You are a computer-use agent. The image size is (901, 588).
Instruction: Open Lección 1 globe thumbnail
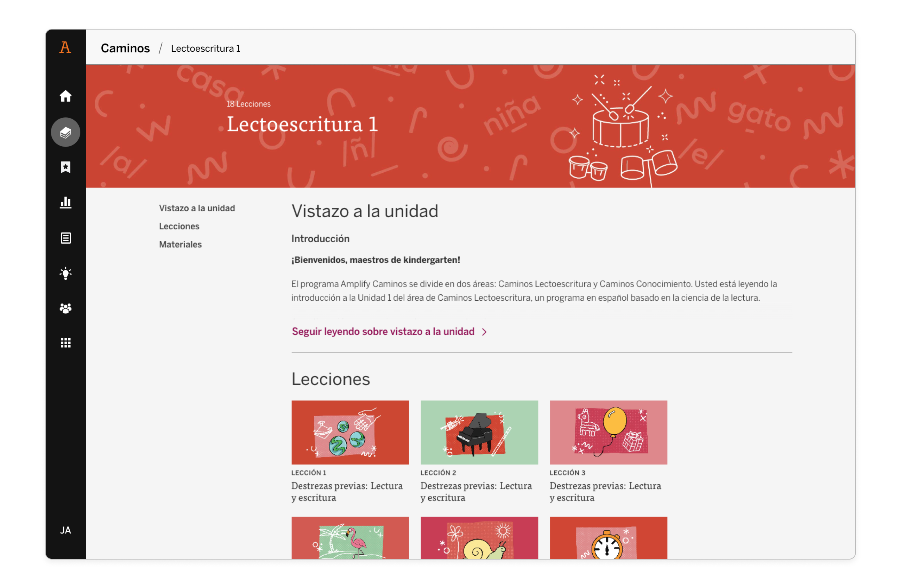(x=350, y=432)
